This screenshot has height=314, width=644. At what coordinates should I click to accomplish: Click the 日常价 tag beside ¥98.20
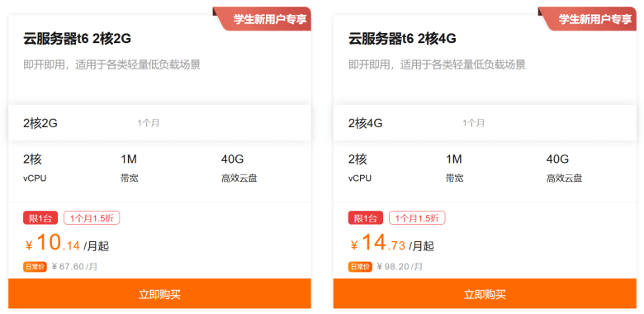360,267
